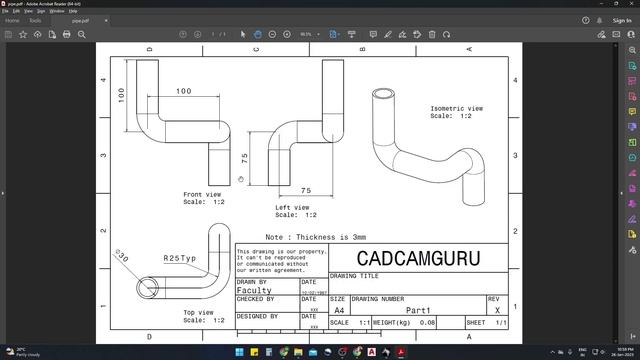640x360 pixels.
Task: Click the vertical scrollbar of the document
Action: [x=616, y=193]
